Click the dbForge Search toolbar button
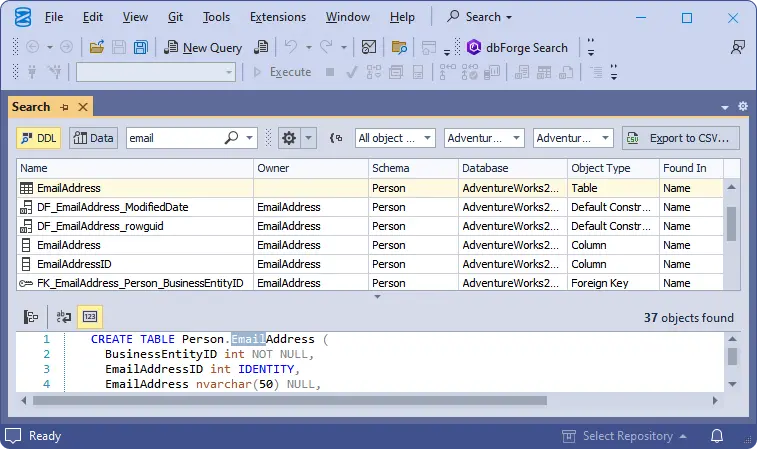This screenshot has height=449, width=757. 518,47
